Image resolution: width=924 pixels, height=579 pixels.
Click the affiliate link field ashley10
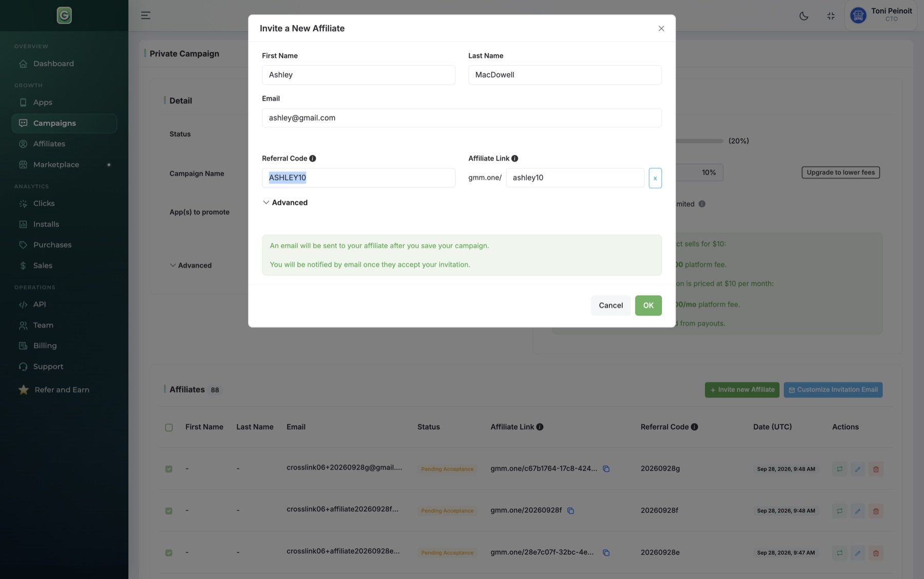click(575, 178)
